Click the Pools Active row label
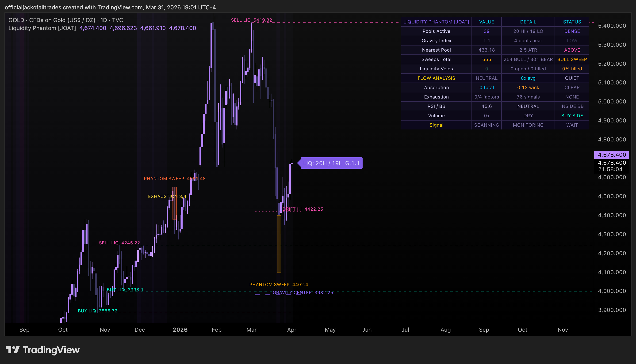 436,31
